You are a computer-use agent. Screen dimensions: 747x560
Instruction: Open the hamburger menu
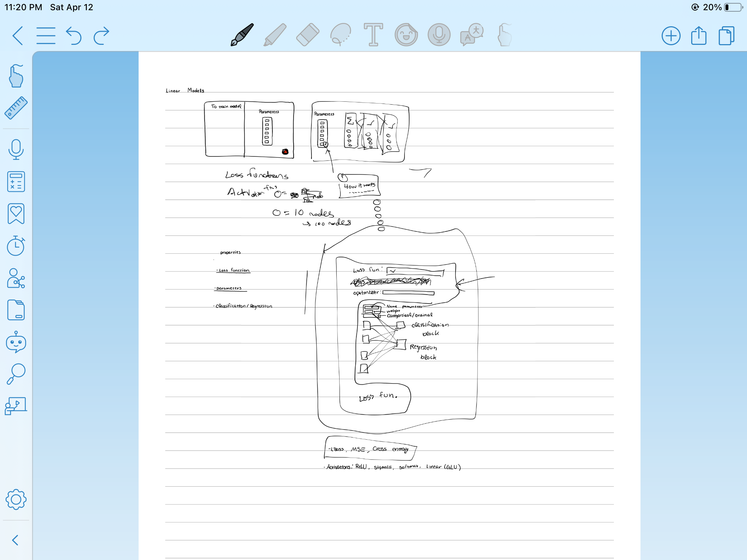[x=46, y=36]
